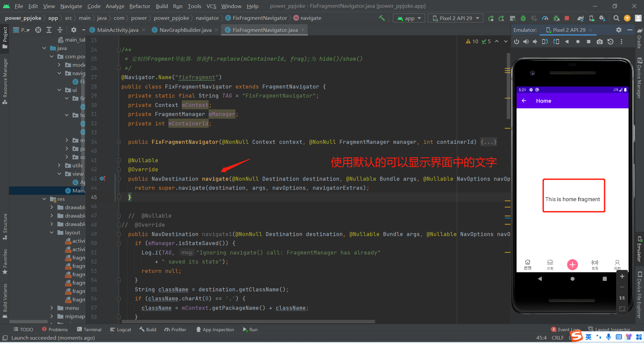Open the Profile app gauge icon
644x343 pixels.
(x=545, y=18)
